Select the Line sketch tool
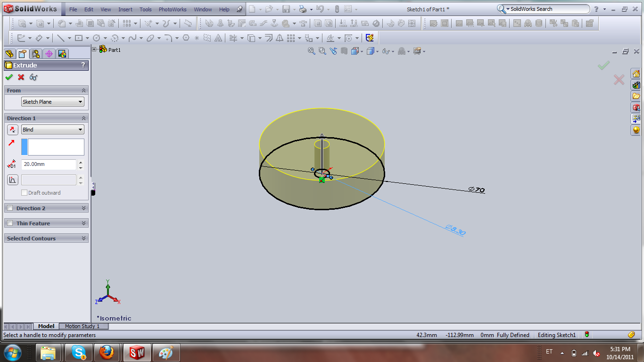This screenshot has width=644, height=362. (61, 38)
